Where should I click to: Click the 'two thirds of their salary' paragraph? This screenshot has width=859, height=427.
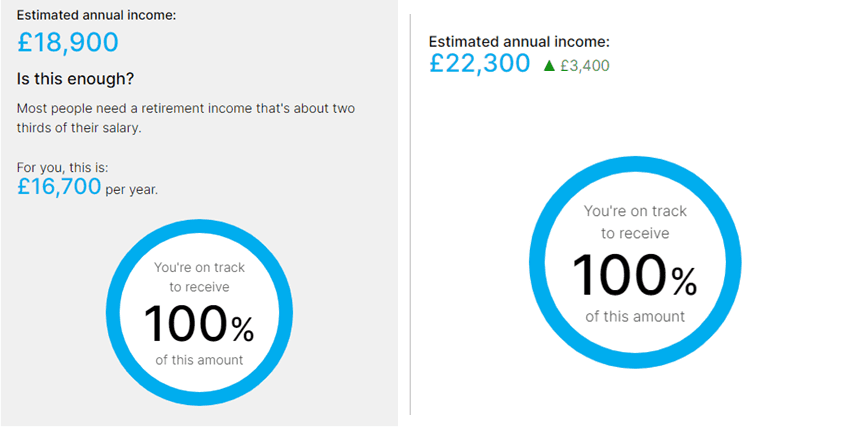coord(186,119)
